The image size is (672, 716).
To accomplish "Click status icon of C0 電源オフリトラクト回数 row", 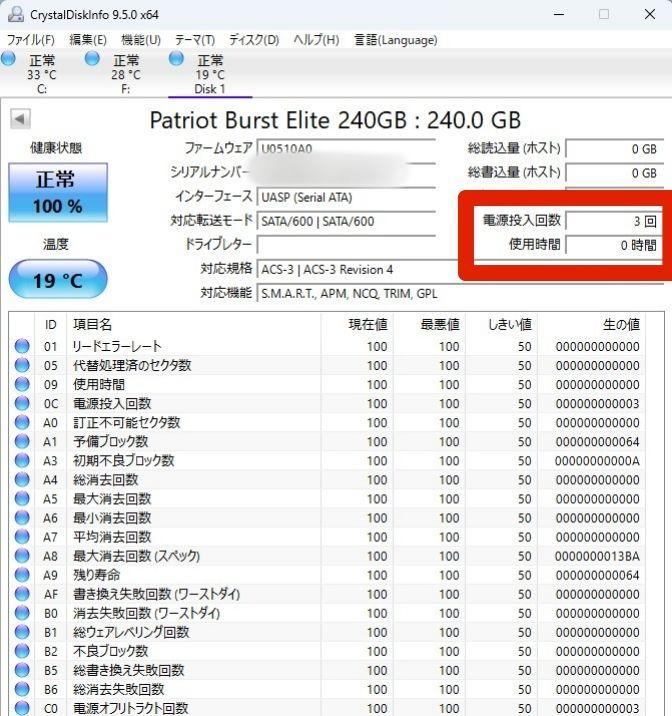I will pyautogui.click(x=22, y=708).
